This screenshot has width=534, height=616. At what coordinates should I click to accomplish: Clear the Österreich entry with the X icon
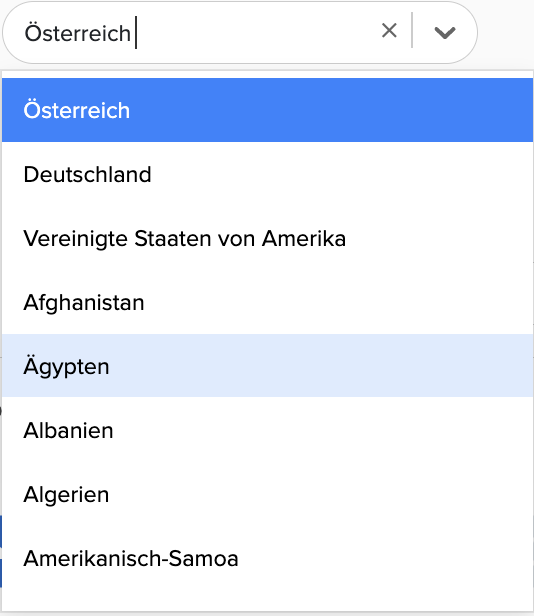coord(389,31)
